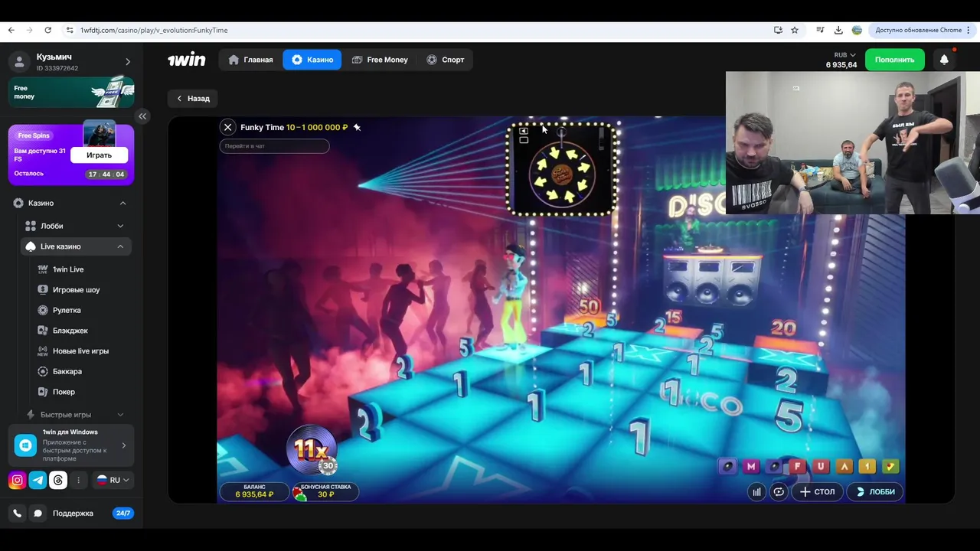The image size is (980, 551).
Task: Select the orange A history tile
Action: point(844,466)
